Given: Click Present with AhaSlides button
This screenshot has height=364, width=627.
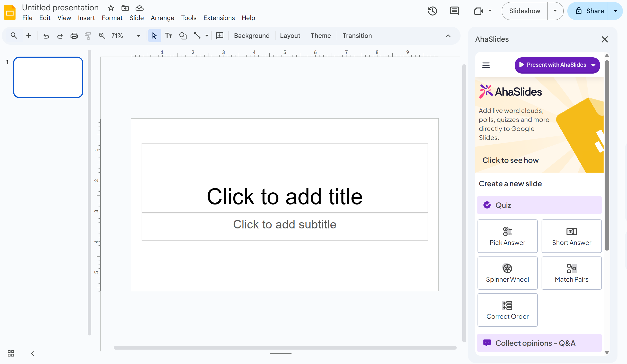Looking at the screenshot, I should coord(553,65).
